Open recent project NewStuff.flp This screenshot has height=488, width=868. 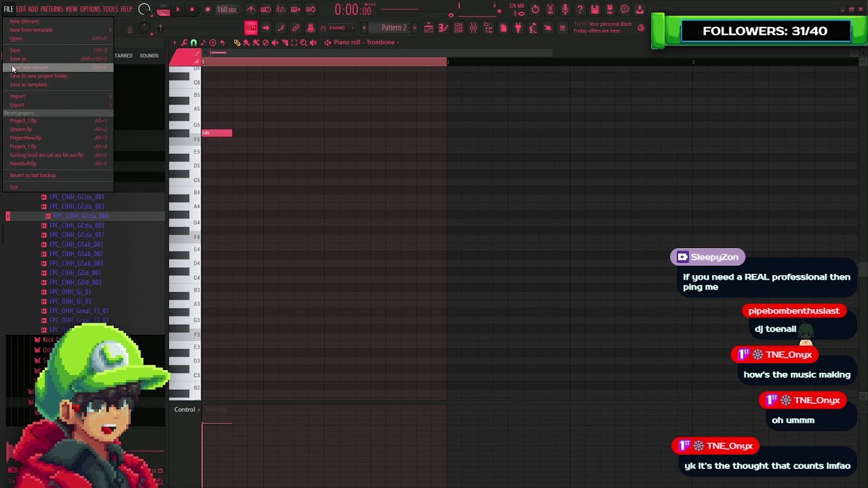(x=58, y=163)
